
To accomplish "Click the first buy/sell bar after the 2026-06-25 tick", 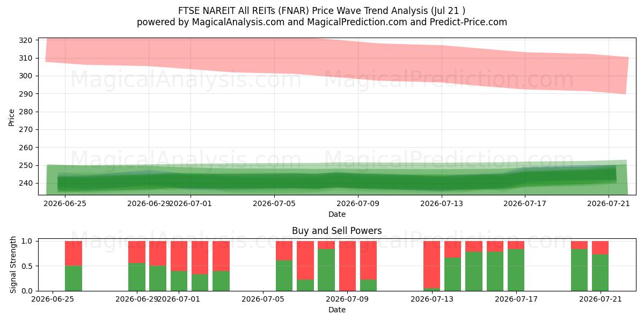I will [x=74, y=266].
